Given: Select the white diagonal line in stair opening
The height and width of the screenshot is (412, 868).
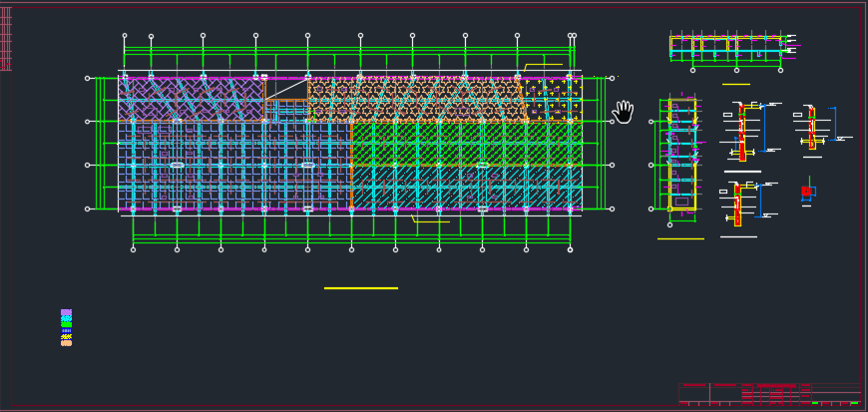Looking at the screenshot, I should tap(286, 90).
